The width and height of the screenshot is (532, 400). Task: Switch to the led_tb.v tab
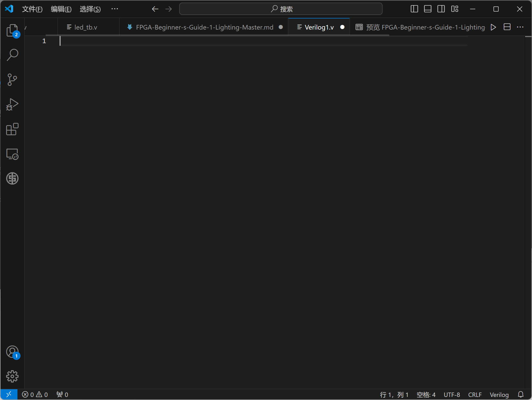pos(85,27)
